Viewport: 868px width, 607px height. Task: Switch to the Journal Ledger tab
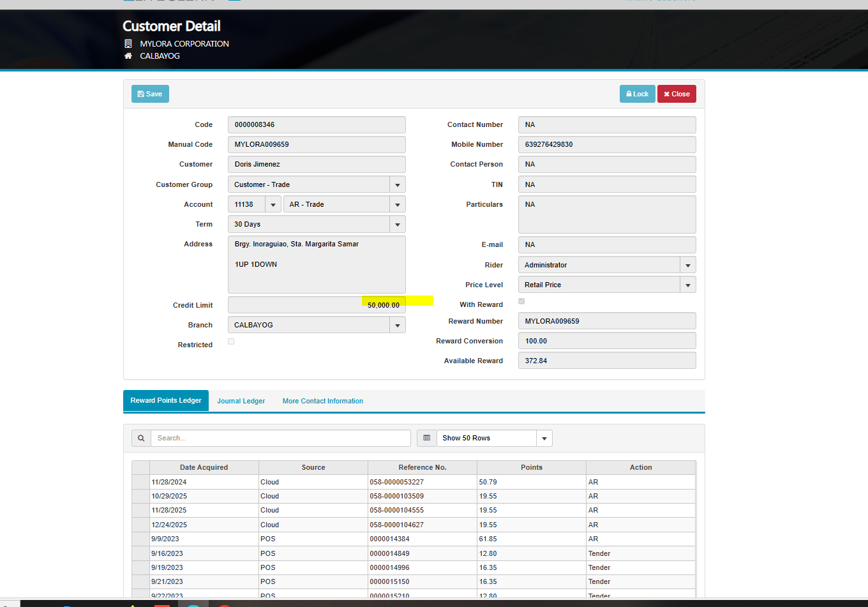pos(241,401)
